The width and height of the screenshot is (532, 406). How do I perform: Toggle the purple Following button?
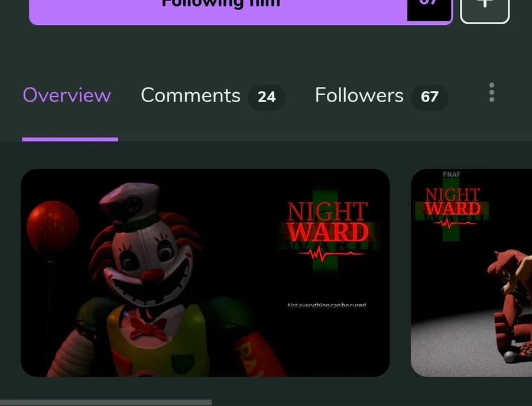click(x=241, y=12)
